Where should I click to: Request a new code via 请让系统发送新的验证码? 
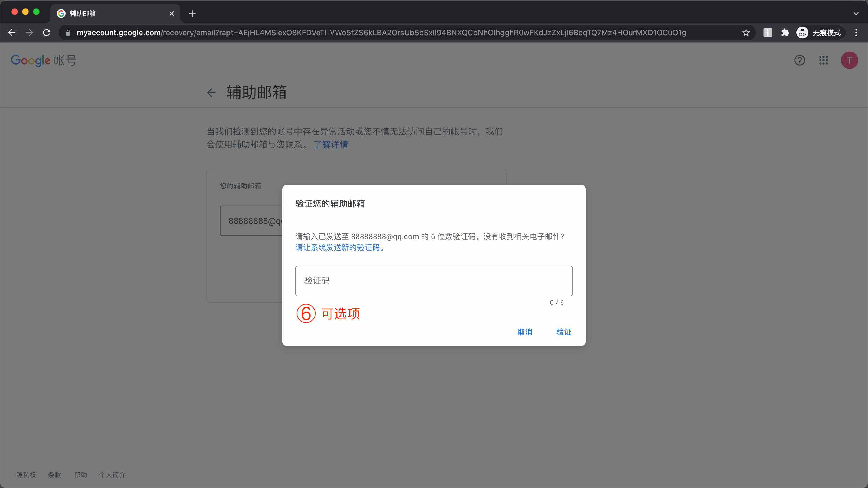(339, 247)
